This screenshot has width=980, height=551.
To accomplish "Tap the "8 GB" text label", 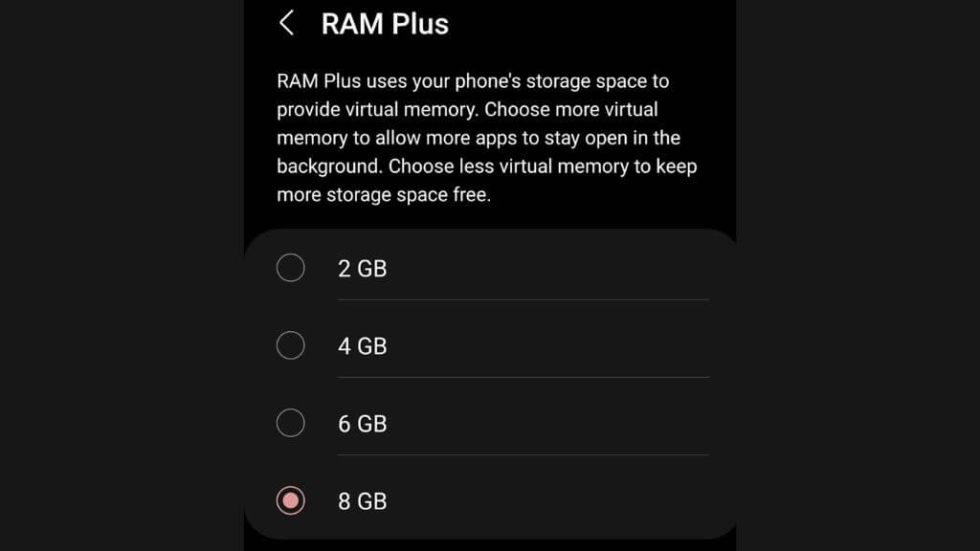I will point(363,501).
